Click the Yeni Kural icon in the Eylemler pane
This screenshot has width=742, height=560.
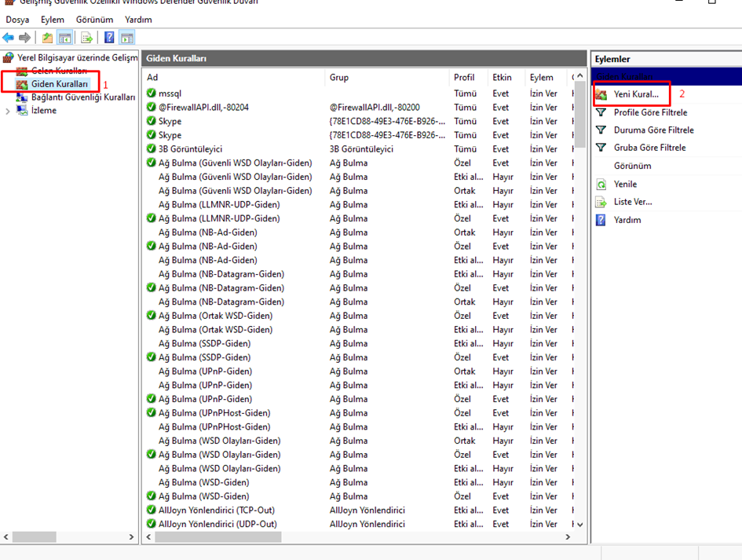[x=601, y=94]
